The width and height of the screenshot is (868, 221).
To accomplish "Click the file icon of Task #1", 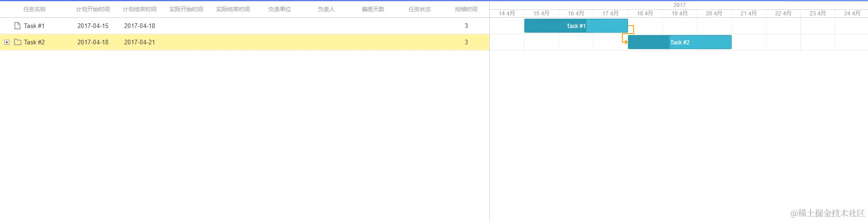I will point(17,26).
